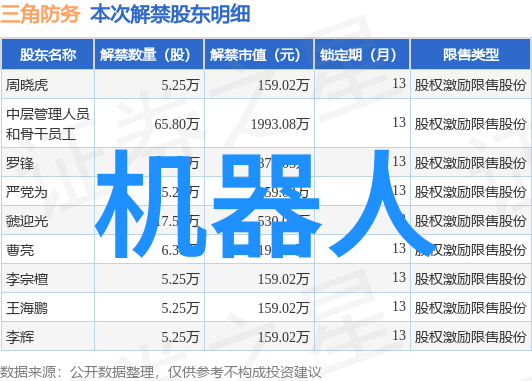This screenshot has height=381, width=532.
Task: Click the 1993.08万 market value cell
Action: click(280, 124)
